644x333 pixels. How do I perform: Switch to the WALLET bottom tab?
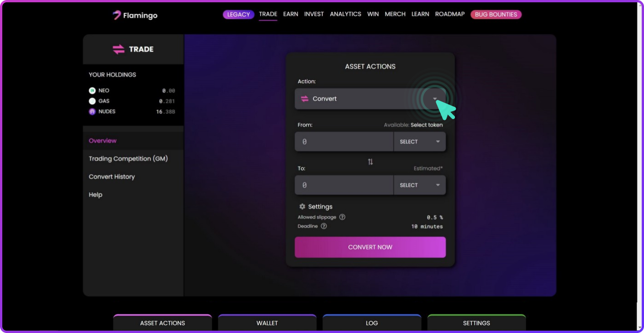pos(267,323)
